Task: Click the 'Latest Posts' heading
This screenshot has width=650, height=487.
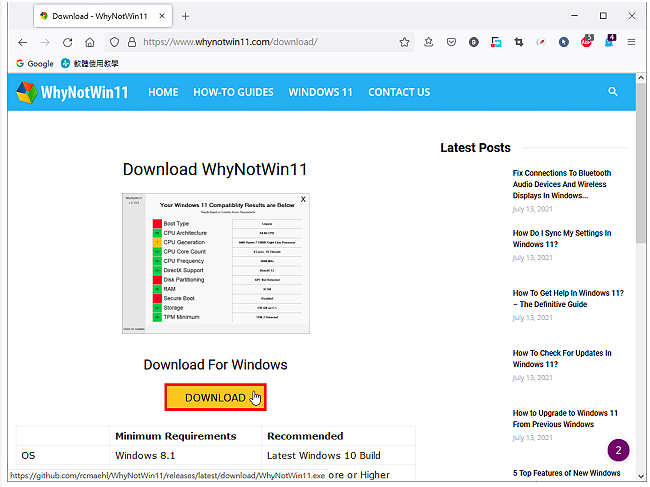Action: coord(475,148)
